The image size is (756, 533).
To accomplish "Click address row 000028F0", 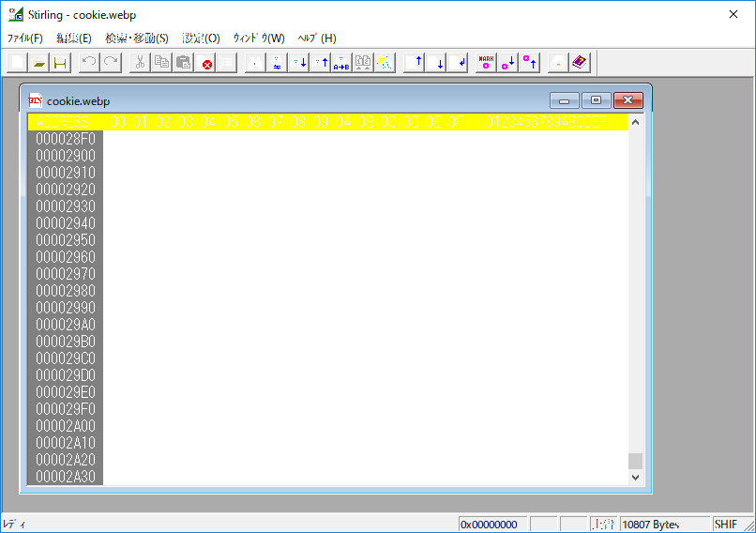I will (66, 139).
